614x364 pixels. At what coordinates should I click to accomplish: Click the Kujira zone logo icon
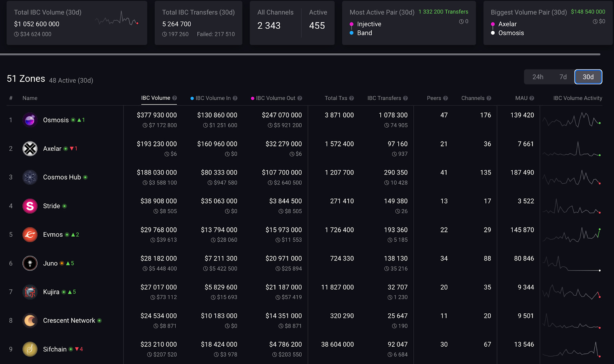pos(30,292)
